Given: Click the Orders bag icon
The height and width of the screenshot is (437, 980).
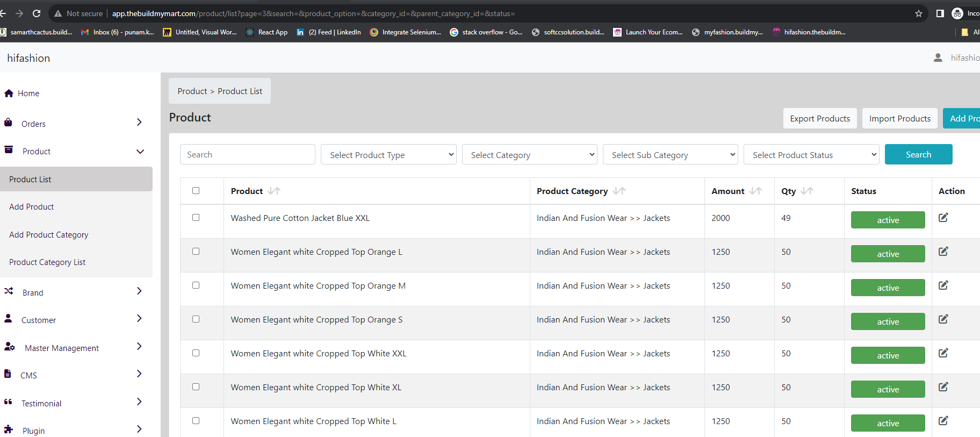Looking at the screenshot, I should coord(8,123).
